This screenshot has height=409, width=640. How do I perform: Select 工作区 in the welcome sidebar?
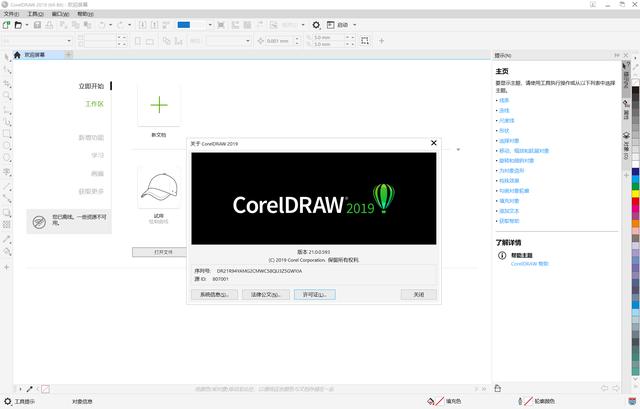tap(94, 104)
